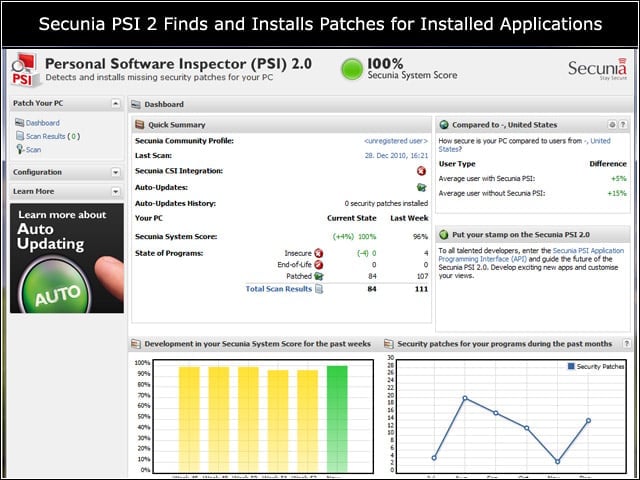This screenshot has height=480, width=640.
Task: Expand the Learn More section
Action: click(x=116, y=191)
